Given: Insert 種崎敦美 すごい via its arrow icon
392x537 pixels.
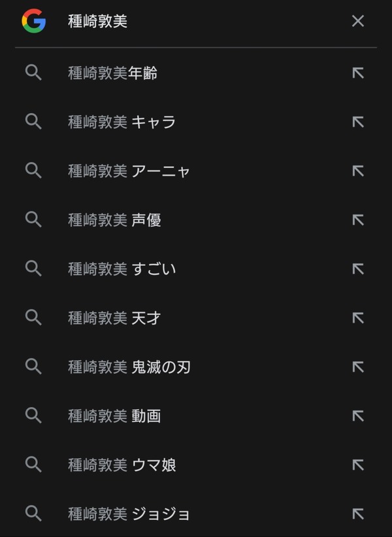Looking at the screenshot, I should (x=358, y=269).
